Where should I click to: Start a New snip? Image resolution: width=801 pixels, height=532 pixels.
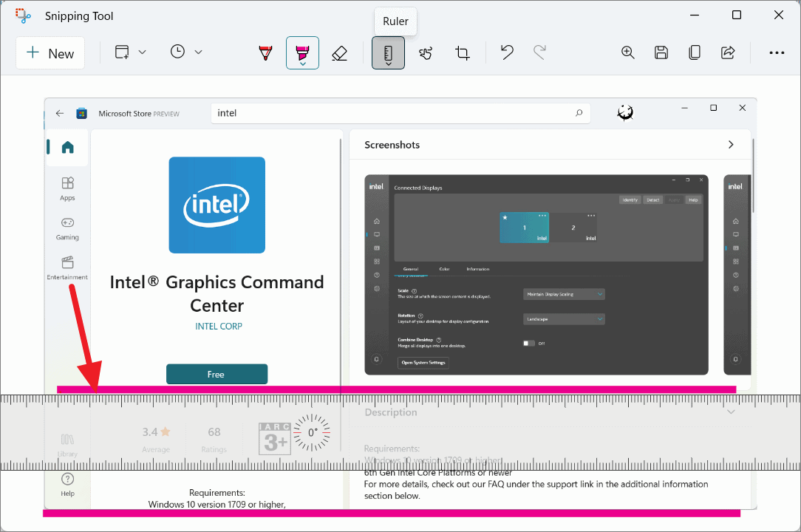[50, 52]
